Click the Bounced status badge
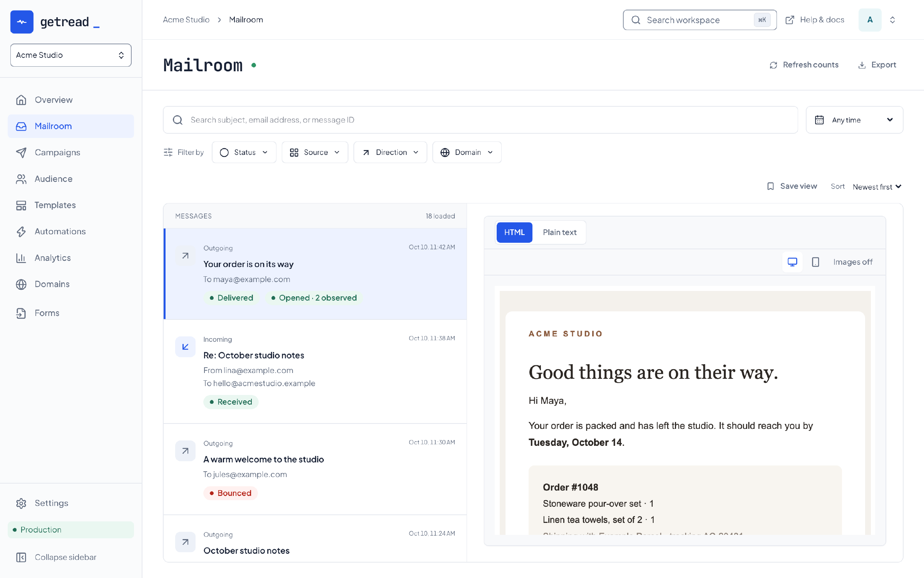This screenshot has height=578, width=924. tap(231, 493)
